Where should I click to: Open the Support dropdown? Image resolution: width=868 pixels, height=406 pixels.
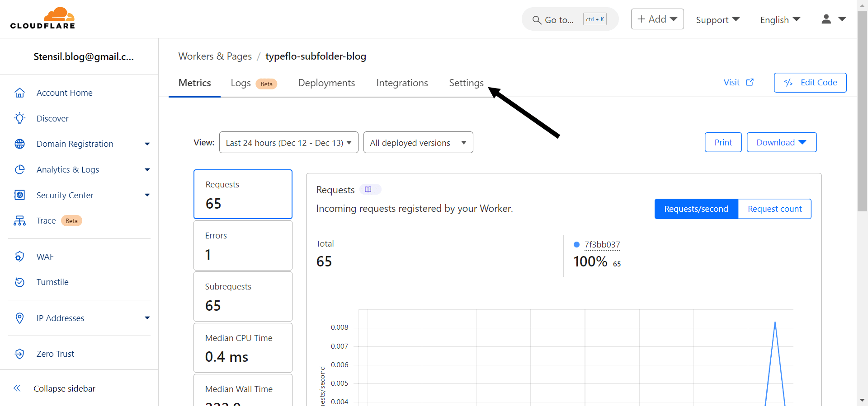[717, 20]
